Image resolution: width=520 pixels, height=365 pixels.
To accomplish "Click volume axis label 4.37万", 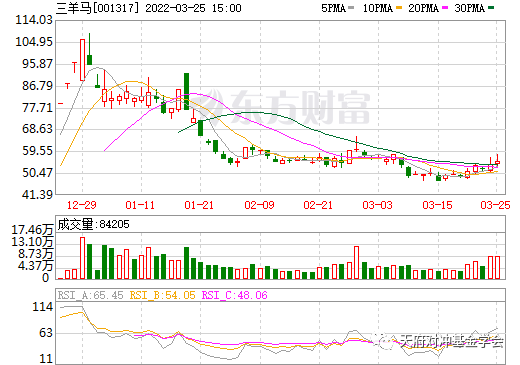I will 36,266.
